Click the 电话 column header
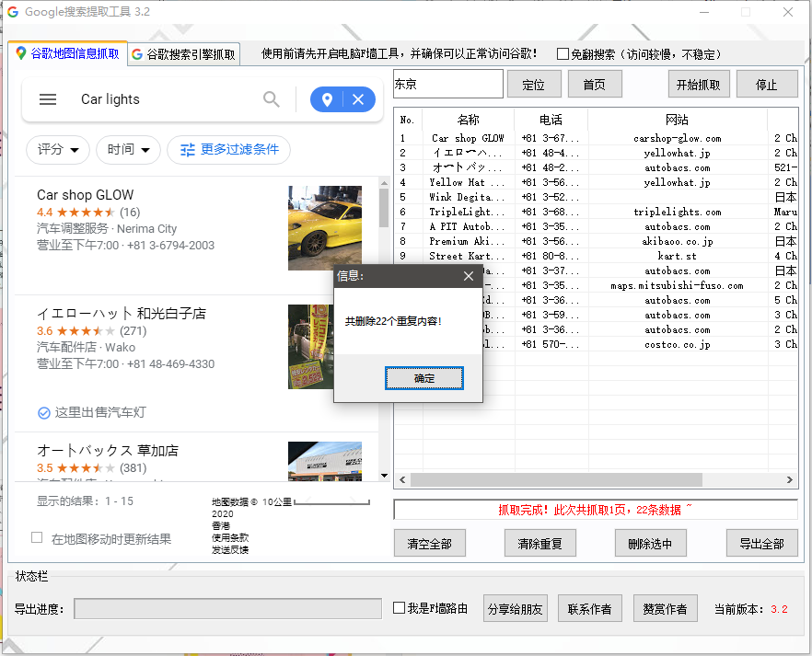812x656 pixels. [x=551, y=120]
